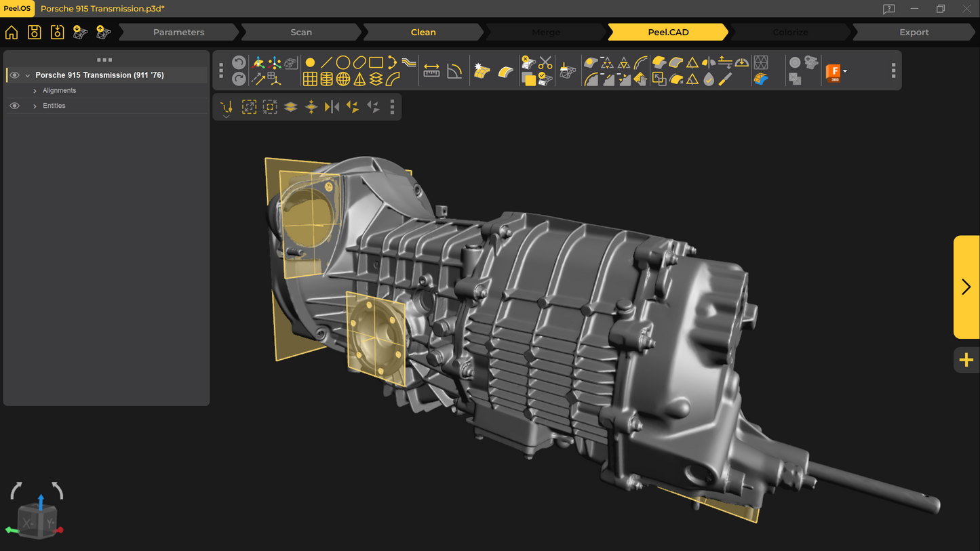Click the mirror tool in the secondary toolbar

click(332, 107)
